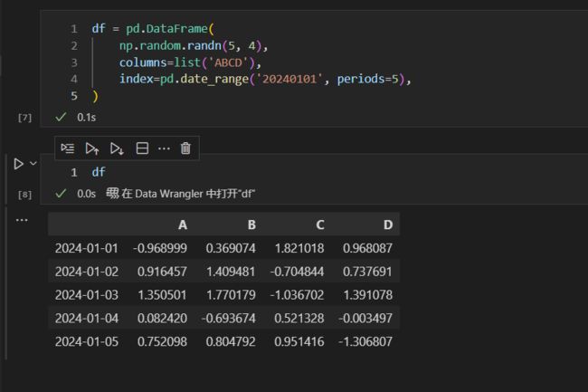Delete cell with trash icon
The width and height of the screenshot is (588, 392).
click(185, 148)
